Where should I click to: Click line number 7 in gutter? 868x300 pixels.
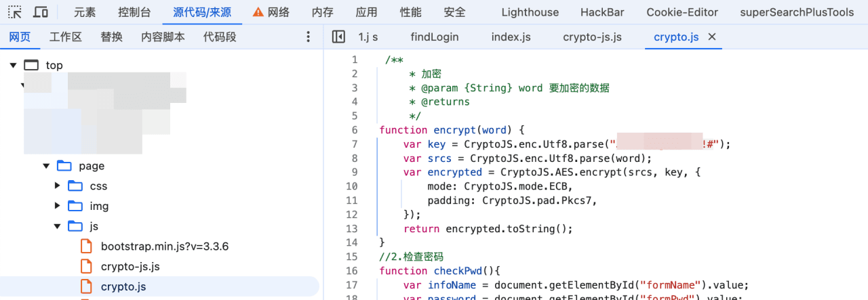(x=354, y=144)
